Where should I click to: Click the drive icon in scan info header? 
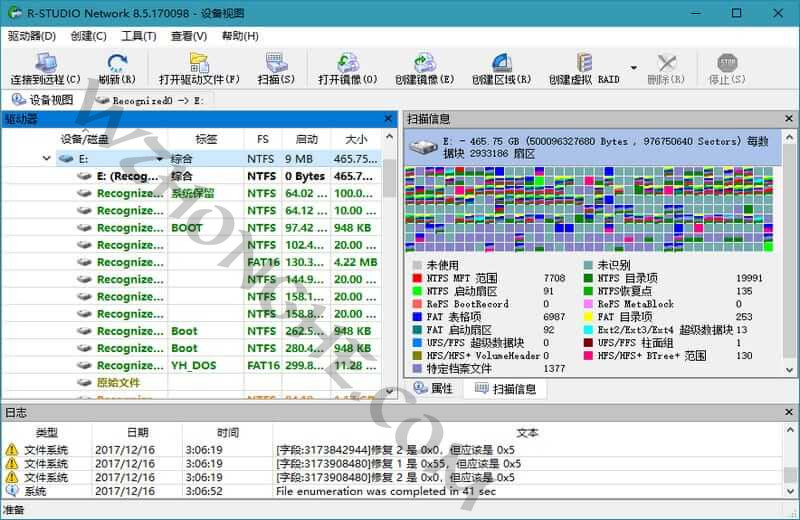click(x=424, y=147)
